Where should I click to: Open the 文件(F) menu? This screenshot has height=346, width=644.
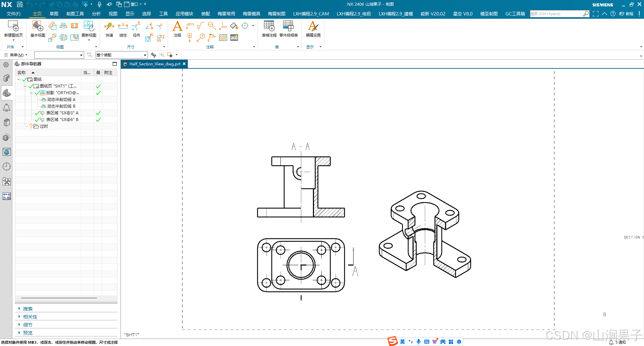click(13, 14)
